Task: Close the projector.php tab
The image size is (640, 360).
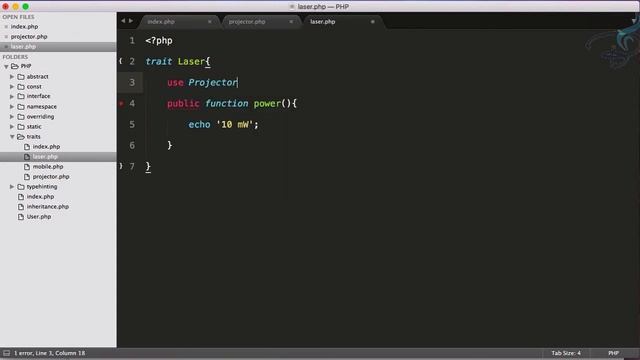Action: (x=291, y=22)
